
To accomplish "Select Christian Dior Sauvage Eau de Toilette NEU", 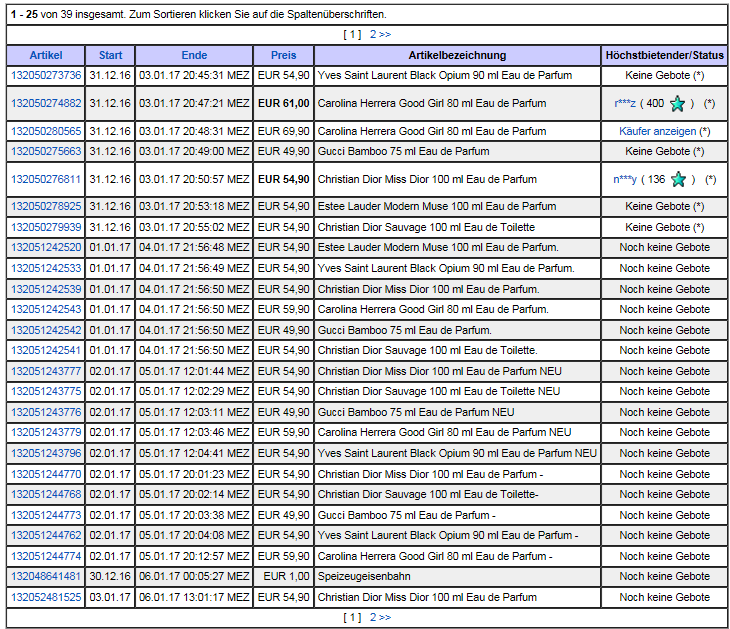I will click(x=439, y=391).
